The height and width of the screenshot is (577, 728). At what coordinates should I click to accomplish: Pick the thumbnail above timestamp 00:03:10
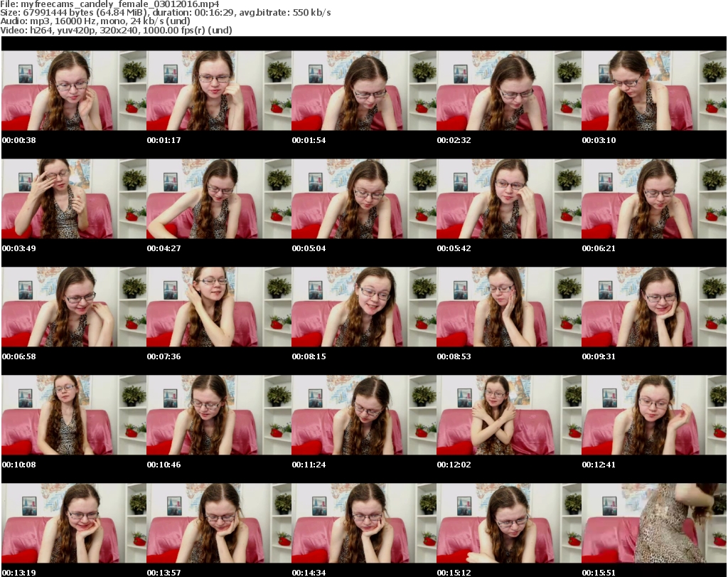coord(654,90)
